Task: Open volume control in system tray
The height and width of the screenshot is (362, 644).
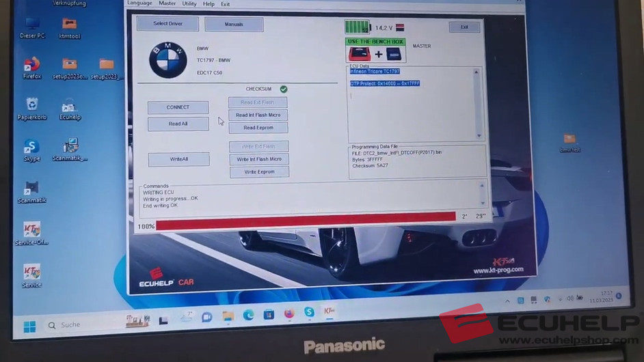Action: tap(569, 298)
